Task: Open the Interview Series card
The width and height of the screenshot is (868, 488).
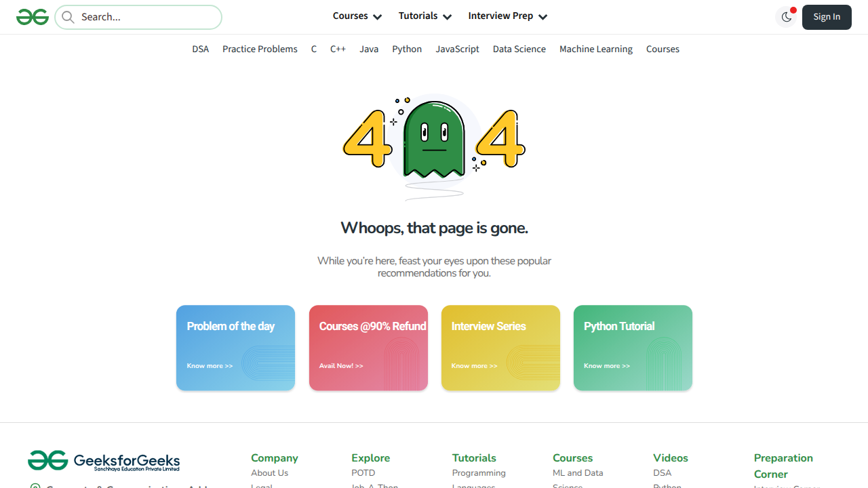Action: pos(500,348)
